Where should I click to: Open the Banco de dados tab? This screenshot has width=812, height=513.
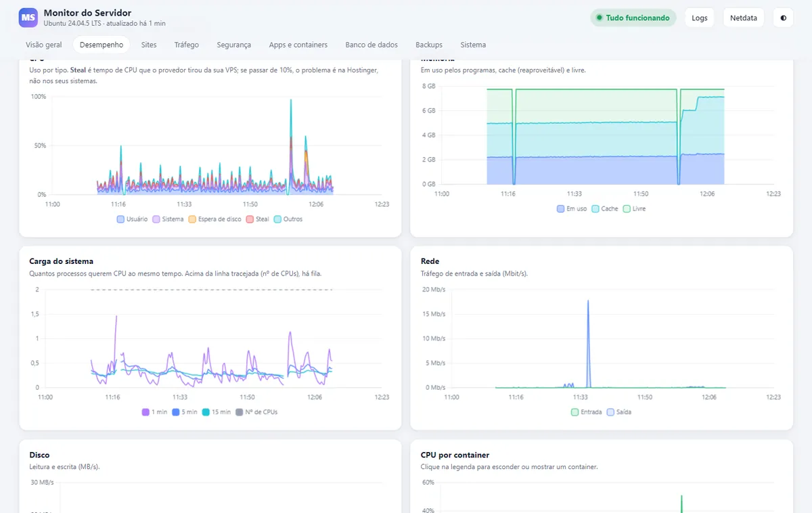(371, 45)
